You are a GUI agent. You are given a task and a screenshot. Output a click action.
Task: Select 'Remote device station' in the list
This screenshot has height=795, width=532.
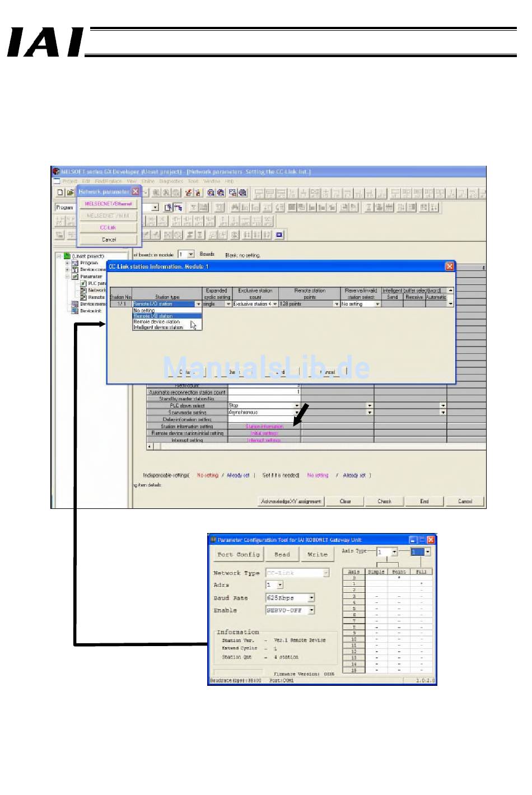(x=166, y=322)
